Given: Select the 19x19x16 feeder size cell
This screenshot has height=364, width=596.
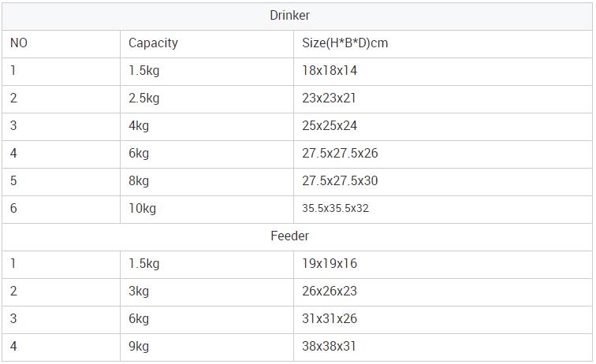Looking at the screenshot, I should click(x=330, y=264).
